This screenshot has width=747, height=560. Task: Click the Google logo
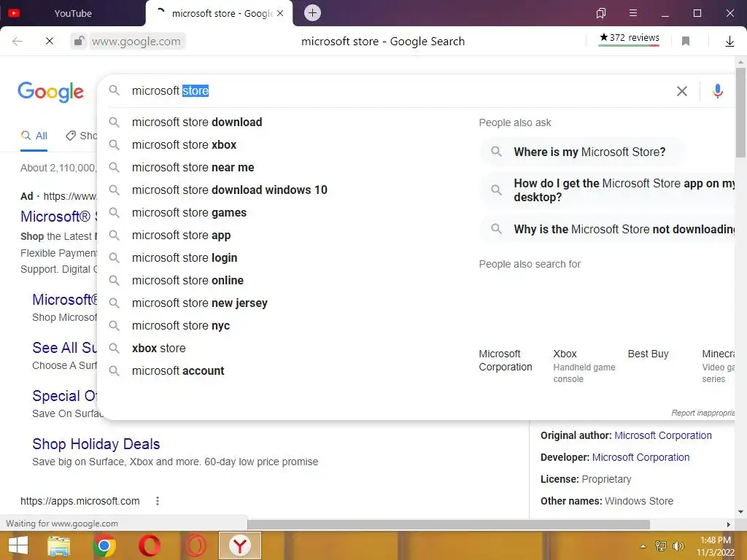click(51, 91)
